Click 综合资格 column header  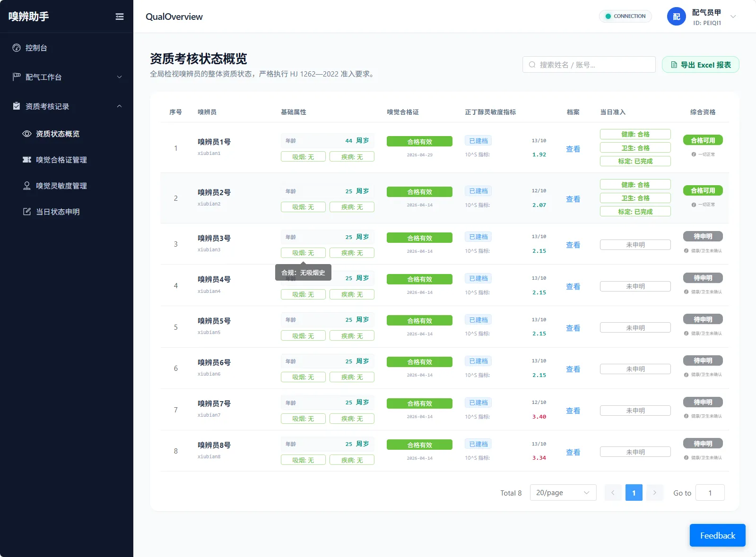tap(703, 112)
